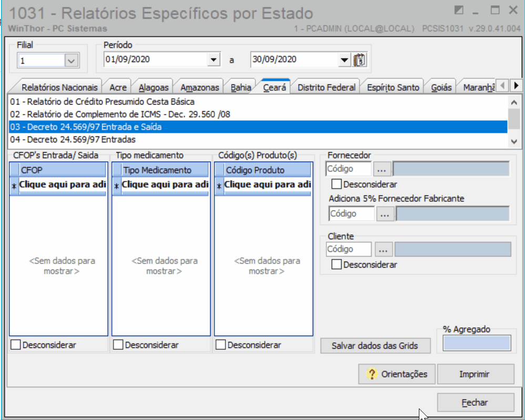Screen dimensions: 525x420
Task: Click the Filial value field
Action: [x=41, y=61]
